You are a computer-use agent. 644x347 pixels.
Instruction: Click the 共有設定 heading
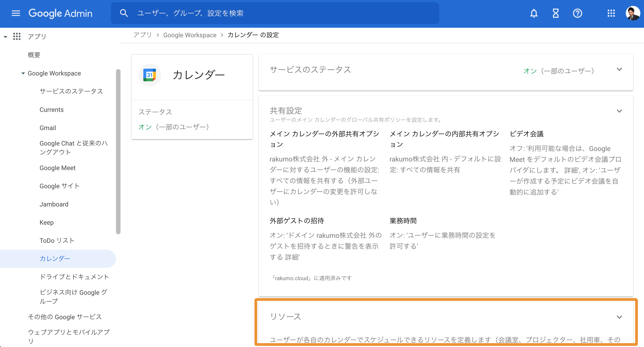[x=286, y=111]
